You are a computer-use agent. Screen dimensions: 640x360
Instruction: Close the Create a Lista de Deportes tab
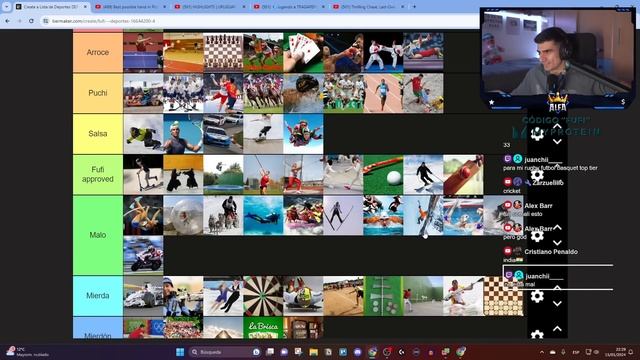[x=85, y=7]
